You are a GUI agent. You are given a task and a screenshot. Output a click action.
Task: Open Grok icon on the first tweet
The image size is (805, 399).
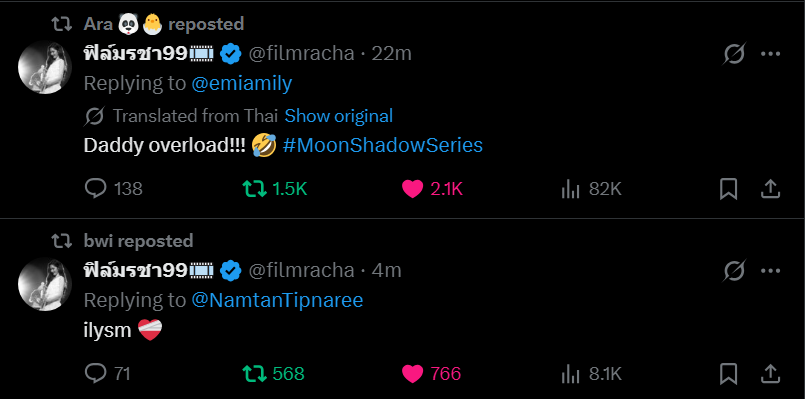click(x=734, y=53)
